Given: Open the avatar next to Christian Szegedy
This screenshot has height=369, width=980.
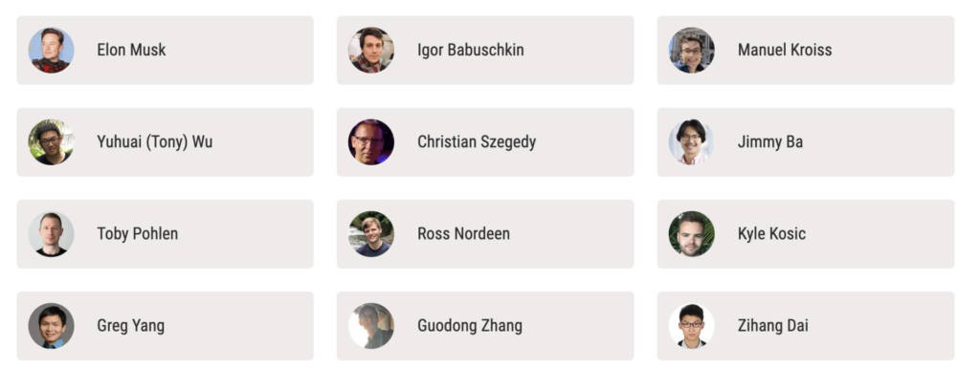Looking at the screenshot, I should [371, 141].
